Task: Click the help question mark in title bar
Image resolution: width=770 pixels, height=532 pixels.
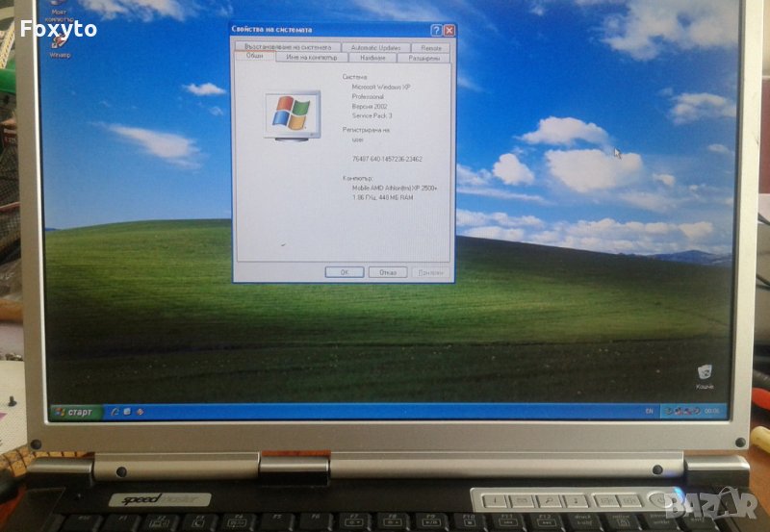Action: pos(436,31)
